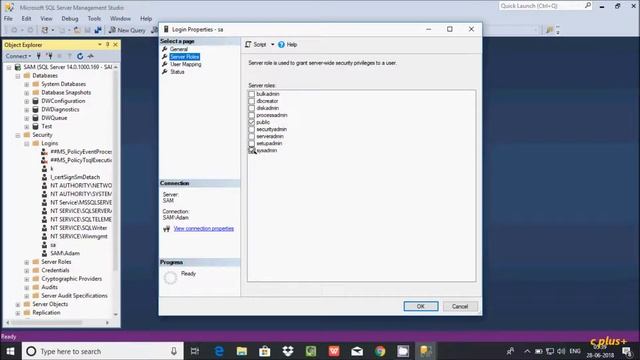Click the Refresh icon in Object Explorer
The image size is (640, 360).
click(x=80, y=56)
